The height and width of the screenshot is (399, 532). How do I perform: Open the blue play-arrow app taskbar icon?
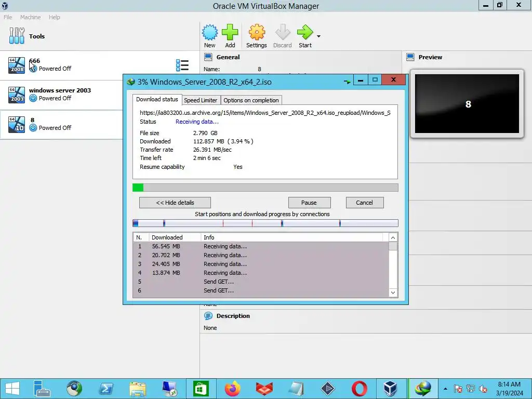(x=328, y=389)
